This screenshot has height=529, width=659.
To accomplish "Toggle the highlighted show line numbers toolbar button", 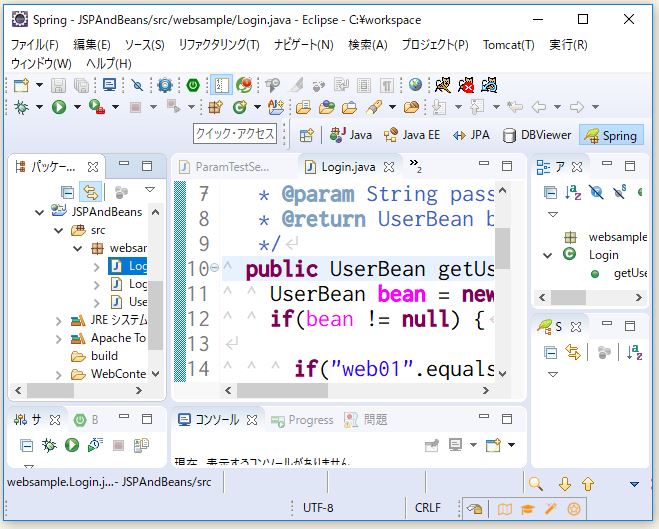I will [220, 85].
